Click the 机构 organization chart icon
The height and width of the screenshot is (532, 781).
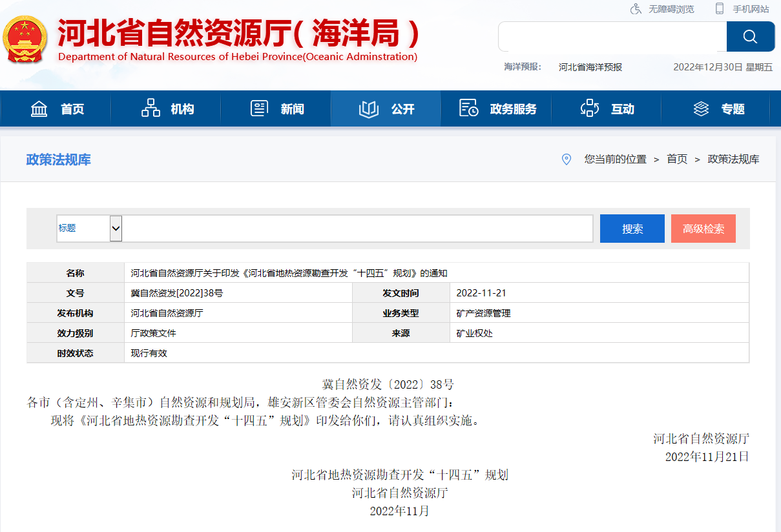tap(149, 108)
